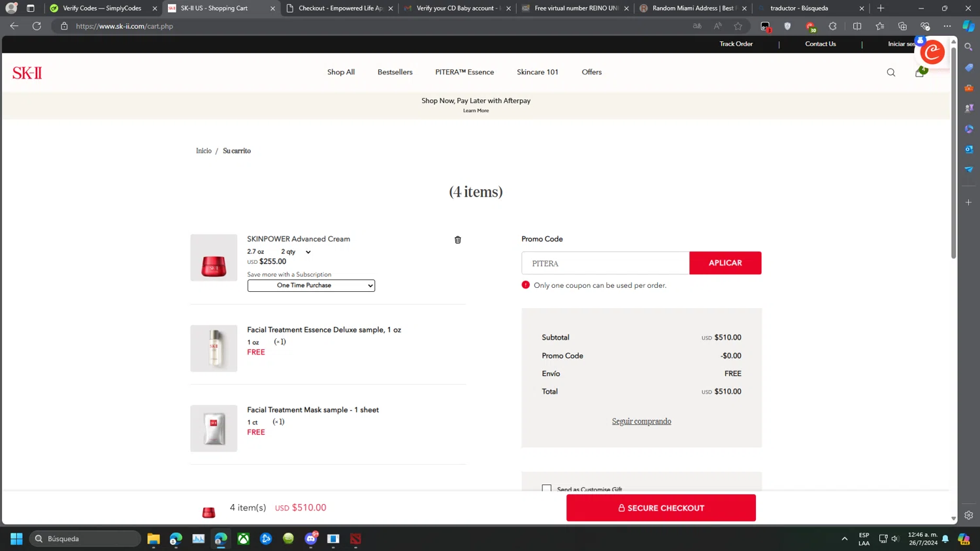Click Learn More under Afterpay banner
The width and height of the screenshot is (980, 551).
pyautogui.click(x=476, y=110)
